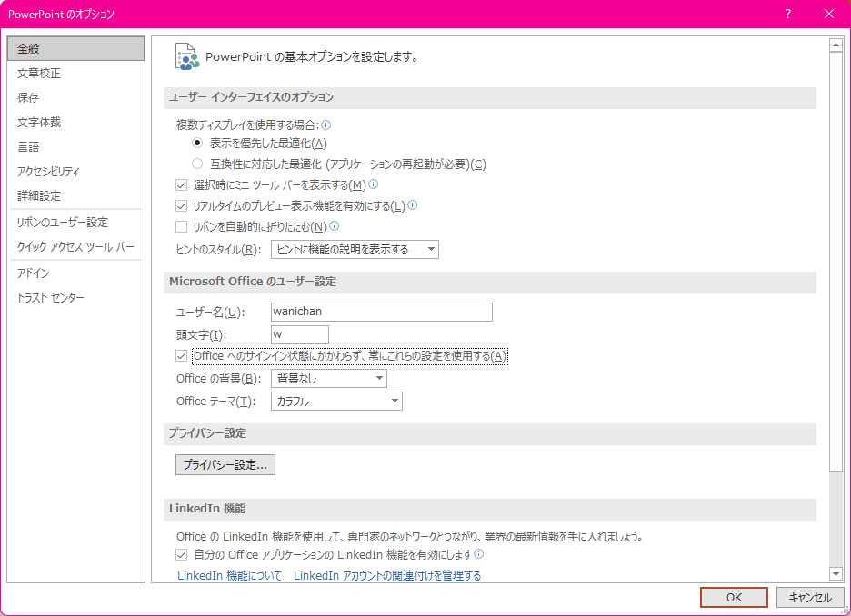
Task: Toggle 選択時にミニ ツール バーを表示する checkbox
Action: tap(181, 185)
